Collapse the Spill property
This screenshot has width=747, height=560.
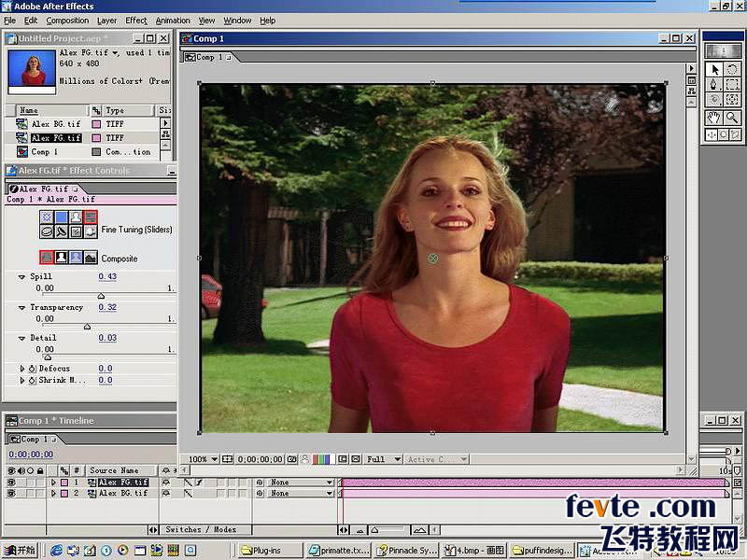21,276
